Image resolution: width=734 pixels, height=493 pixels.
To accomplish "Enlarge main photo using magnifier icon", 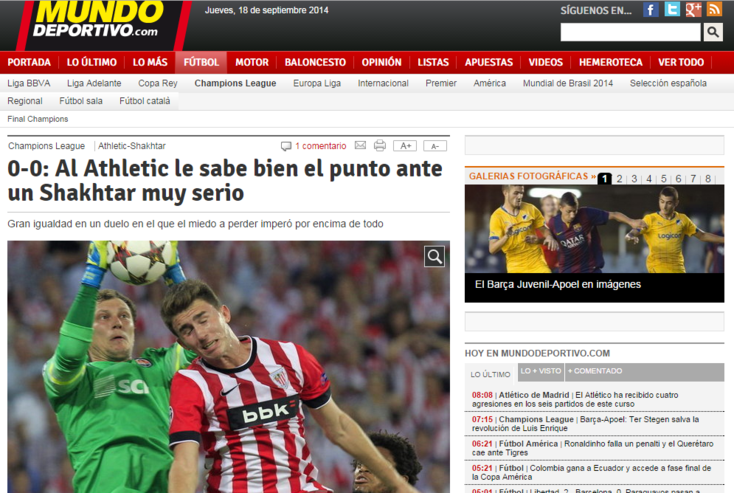I will point(434,256).
